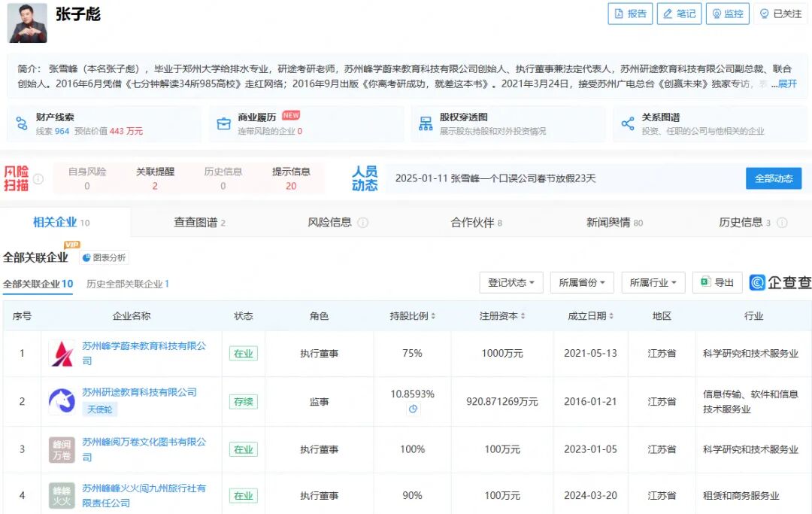Click the 监控 monitor button
This screenshot has height=514, width=812.
click(x=727, y=14)
